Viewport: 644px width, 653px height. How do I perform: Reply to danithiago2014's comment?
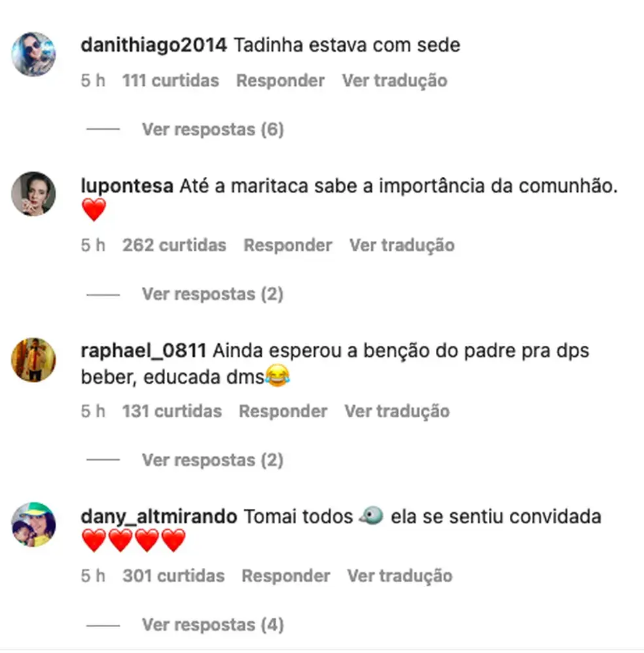[280, 81]
